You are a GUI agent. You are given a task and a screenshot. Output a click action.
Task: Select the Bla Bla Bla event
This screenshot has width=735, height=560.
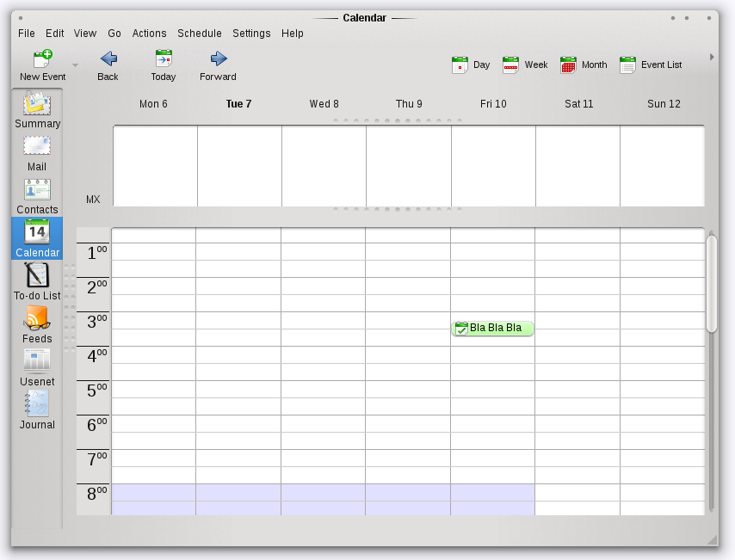pos(492,328)
